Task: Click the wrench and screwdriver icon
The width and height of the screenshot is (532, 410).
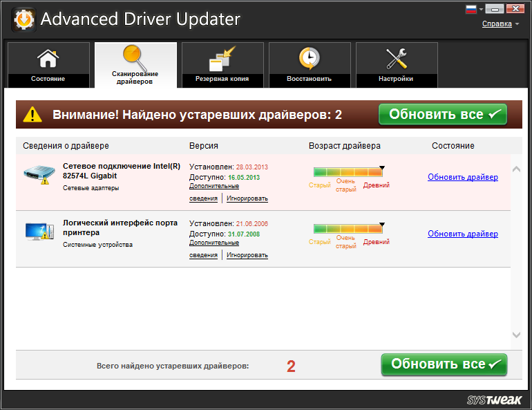Action: (x=396, y=58)
